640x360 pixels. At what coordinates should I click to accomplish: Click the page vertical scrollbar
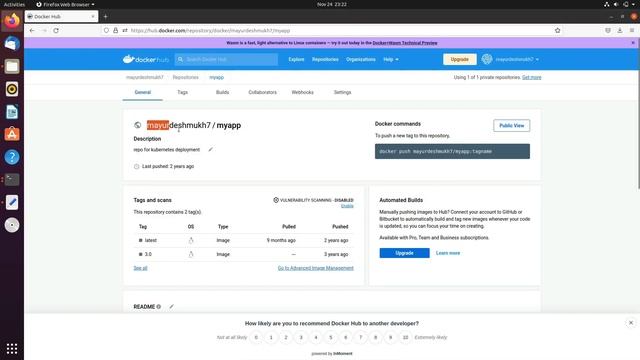(638, 113)
